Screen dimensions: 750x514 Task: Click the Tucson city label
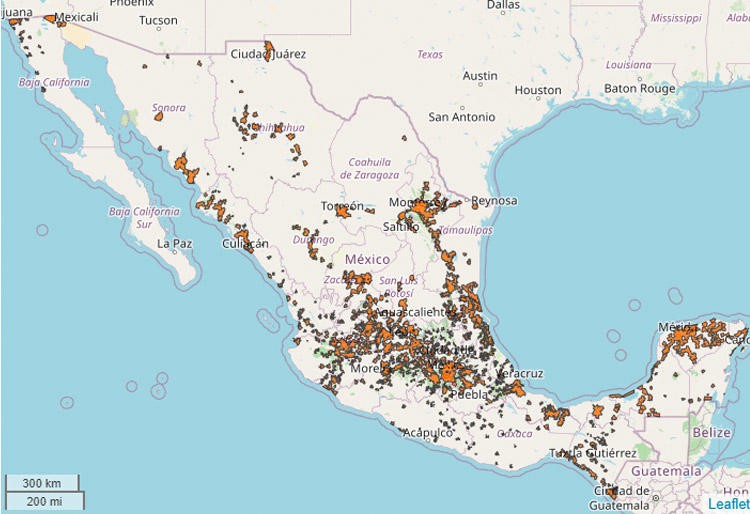pyautogui.click(x=158, y=21)
